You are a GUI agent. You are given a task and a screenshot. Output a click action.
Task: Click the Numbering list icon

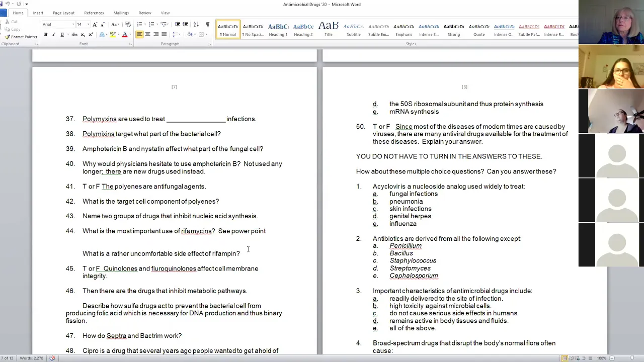[151, 24]
